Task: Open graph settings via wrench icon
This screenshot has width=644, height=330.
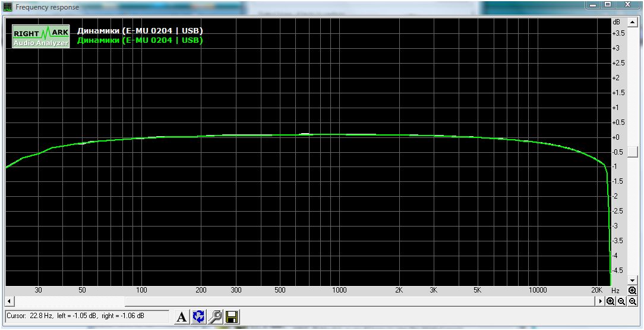Action: (215, 317)
